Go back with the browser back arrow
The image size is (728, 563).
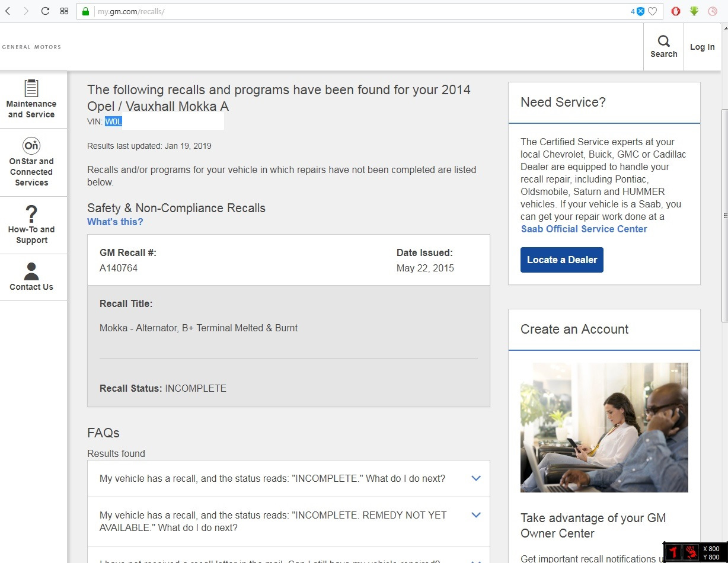8,11
